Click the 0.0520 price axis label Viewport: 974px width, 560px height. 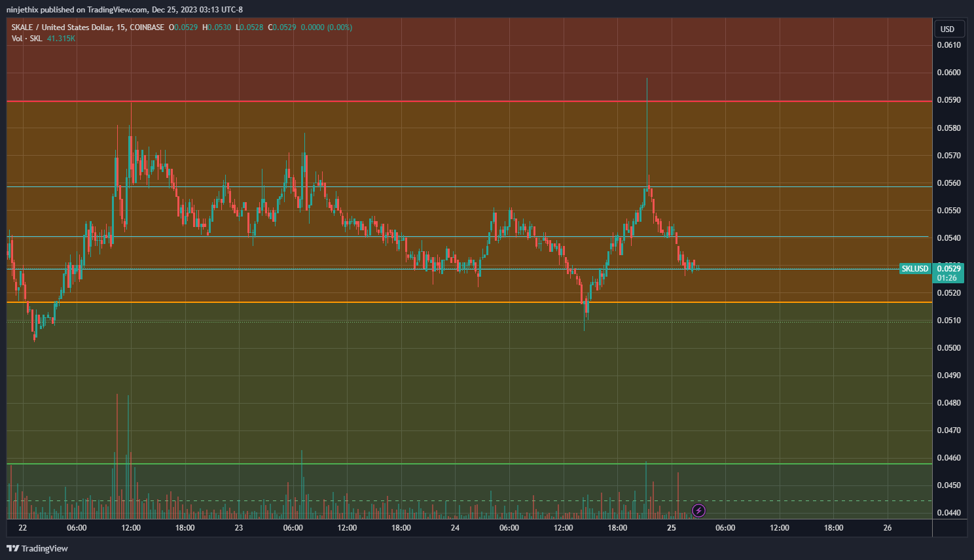click(948, 293)
